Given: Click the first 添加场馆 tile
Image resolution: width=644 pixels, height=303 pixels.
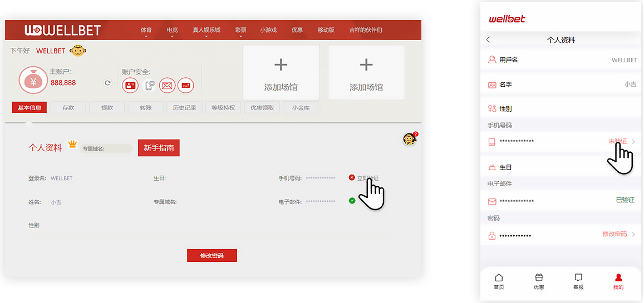Looking at the screenshot, I should 281,72.
